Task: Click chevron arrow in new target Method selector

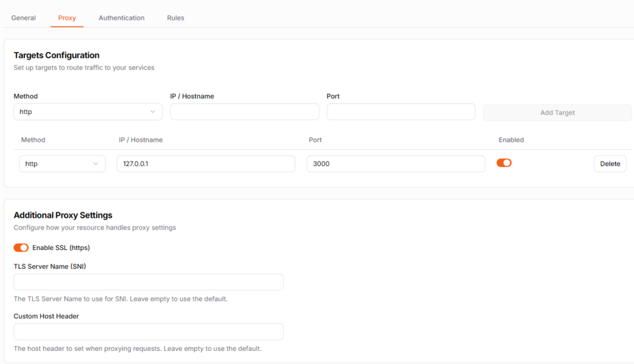Action: coord(153,112)
